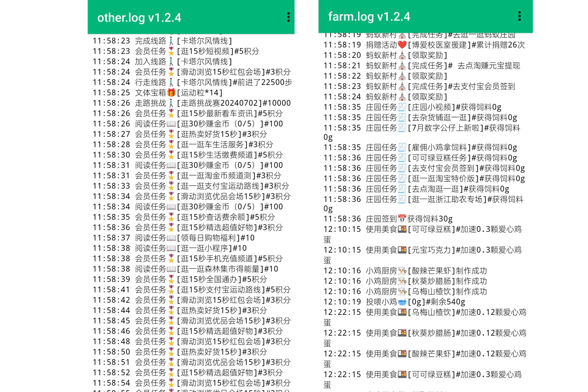This screenshot has height=392, width=588.
Task: Select log line 逛15秒全国通办 5积分
Action: point(180,279)
